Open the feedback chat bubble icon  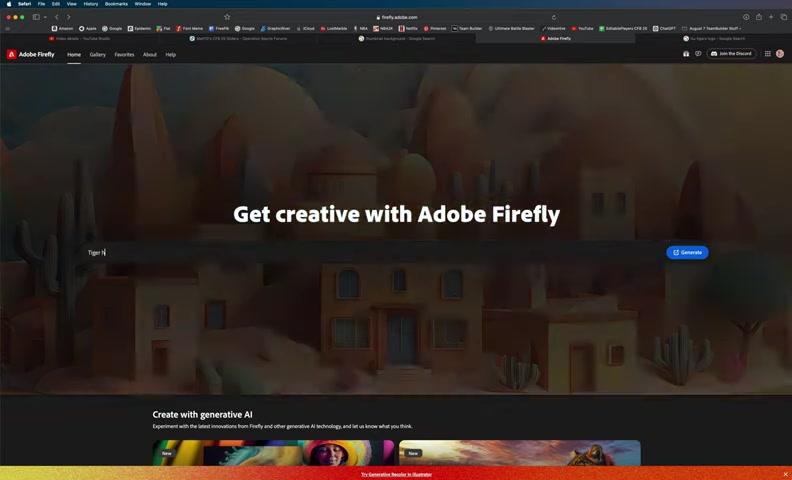pyautogui.click(x=698, y=54)
